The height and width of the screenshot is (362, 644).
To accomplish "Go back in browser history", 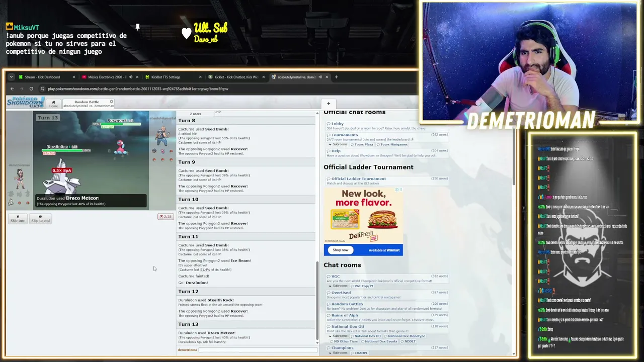I will click(x=12, y=88).
